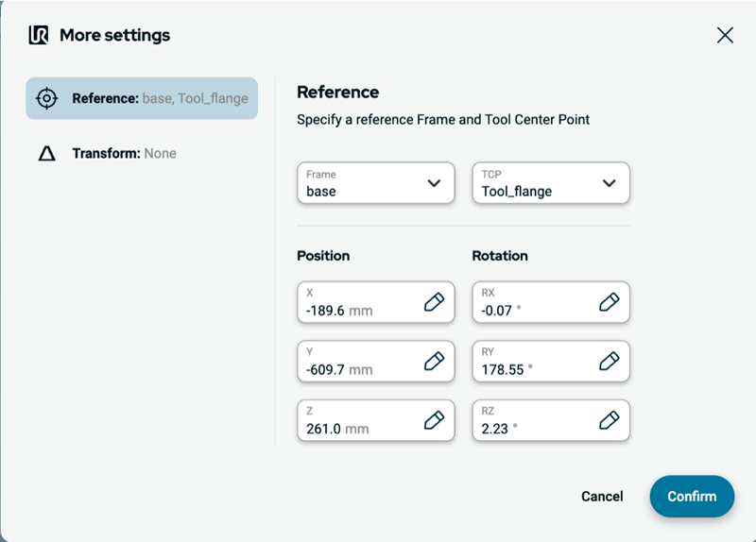Close the More settings dialog
Image resolution: width=756 pixels, height=542 pixels.
(725, 35)
